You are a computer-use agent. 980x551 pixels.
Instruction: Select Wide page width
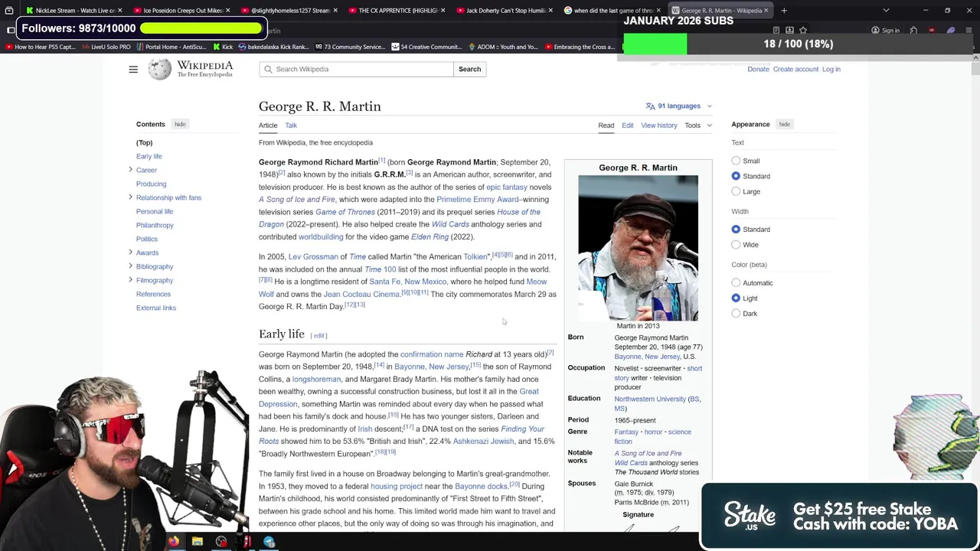tap(736, 245)
